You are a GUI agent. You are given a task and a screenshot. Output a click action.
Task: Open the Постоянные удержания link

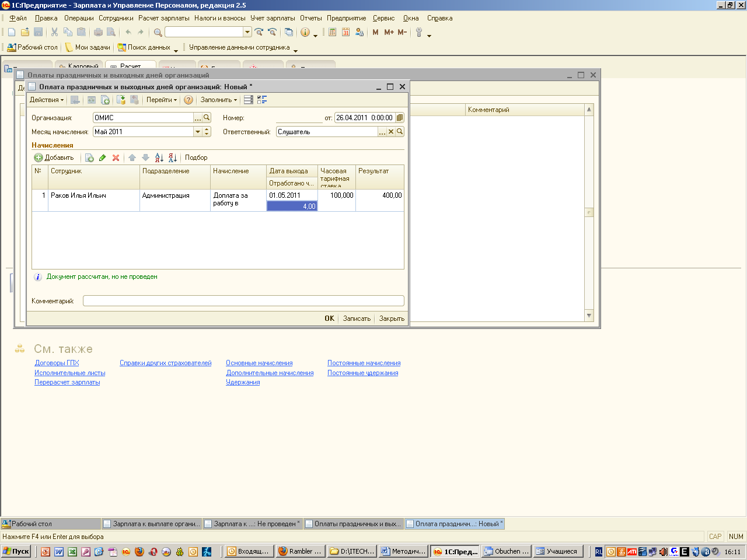[362, 373]
